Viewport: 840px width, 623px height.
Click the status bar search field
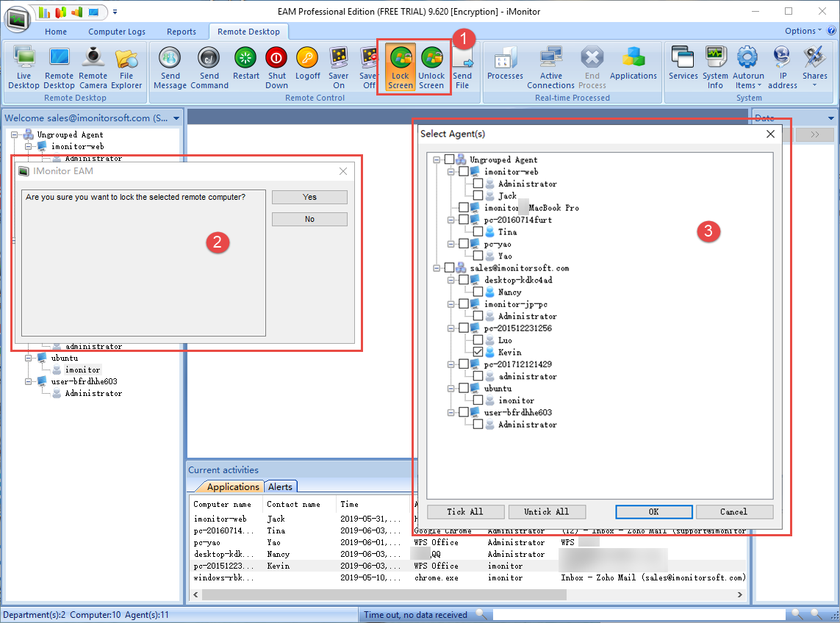click(x=639, y=614)
